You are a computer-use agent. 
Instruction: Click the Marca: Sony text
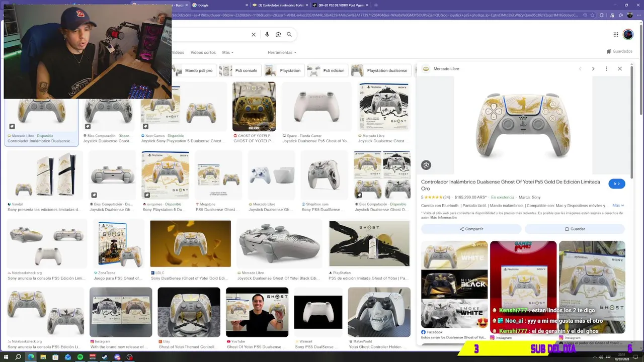point(530,197)
